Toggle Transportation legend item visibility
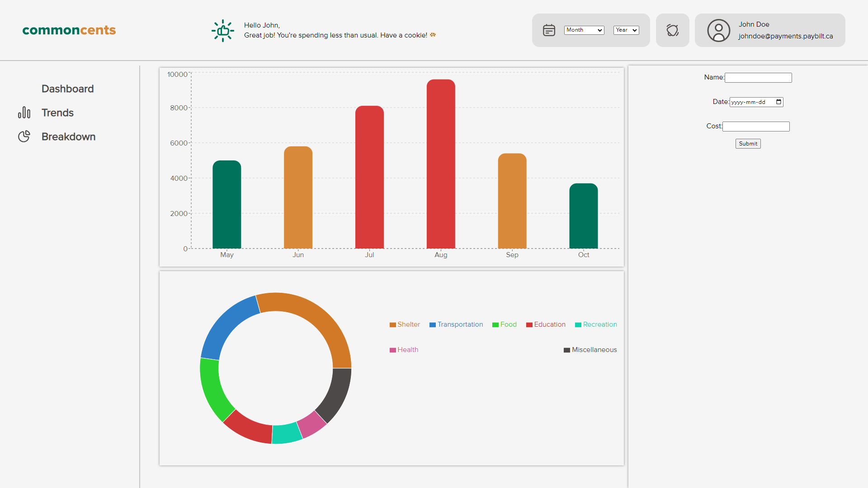Image resolution: width=868 pixels, height=488 pixels. tap(456, 324)
